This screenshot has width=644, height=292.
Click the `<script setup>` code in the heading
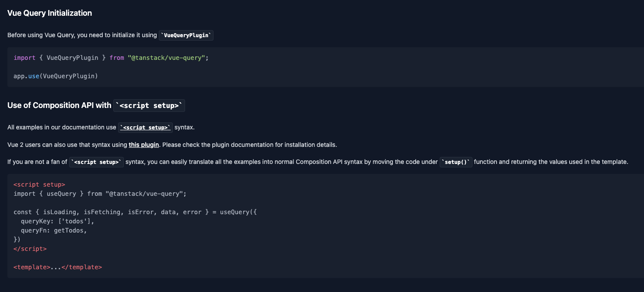click(149, 106)
